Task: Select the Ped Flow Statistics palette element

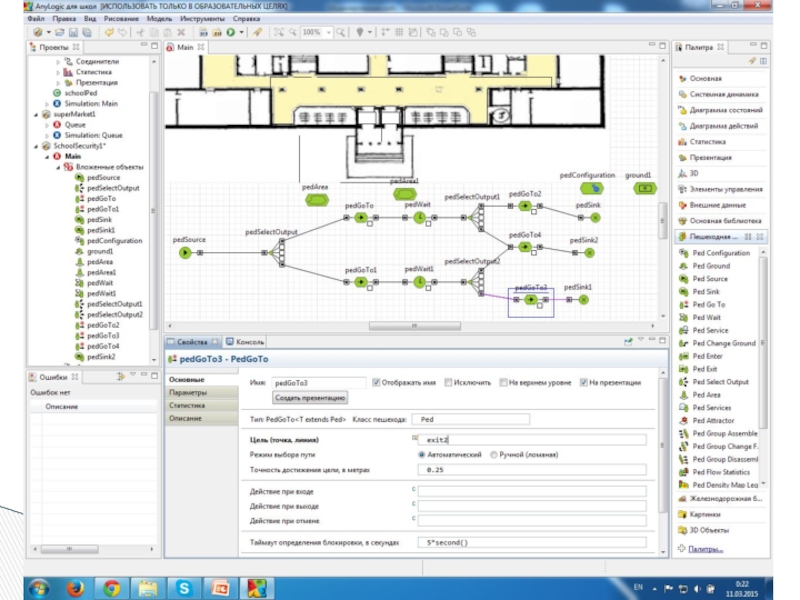Action: [720, 472]
